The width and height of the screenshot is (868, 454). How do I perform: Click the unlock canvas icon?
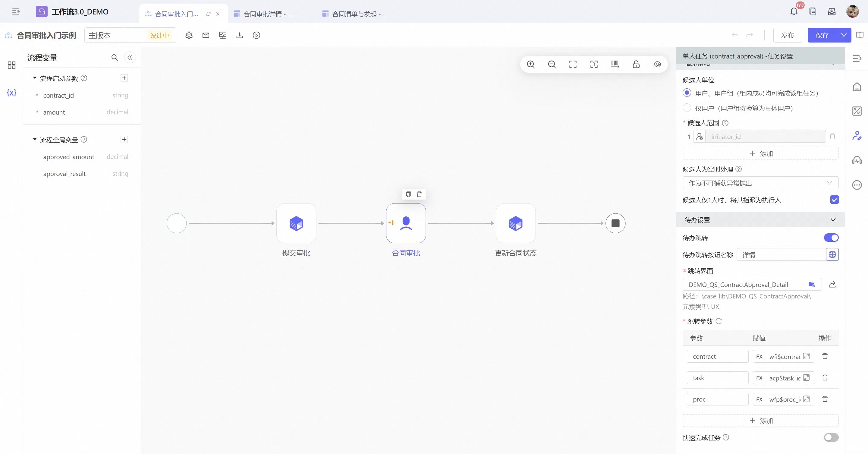(636, 65)
